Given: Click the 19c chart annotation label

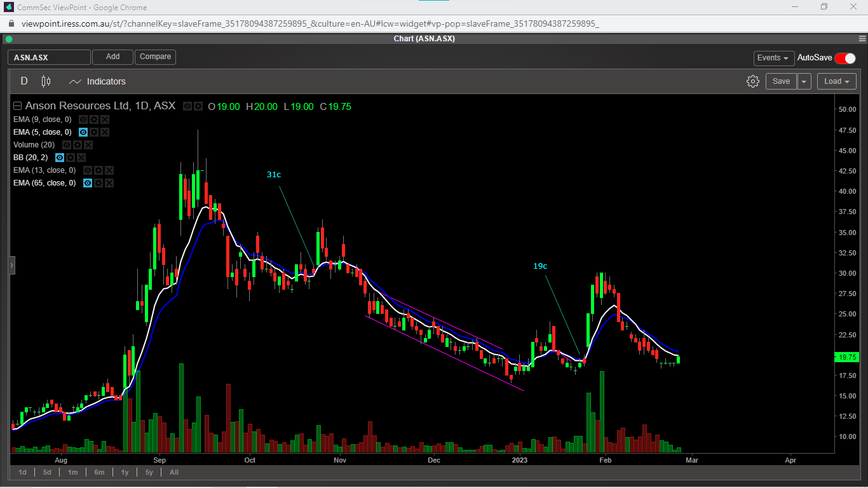Looking at the screenshot, I should [x=540, y=266].
